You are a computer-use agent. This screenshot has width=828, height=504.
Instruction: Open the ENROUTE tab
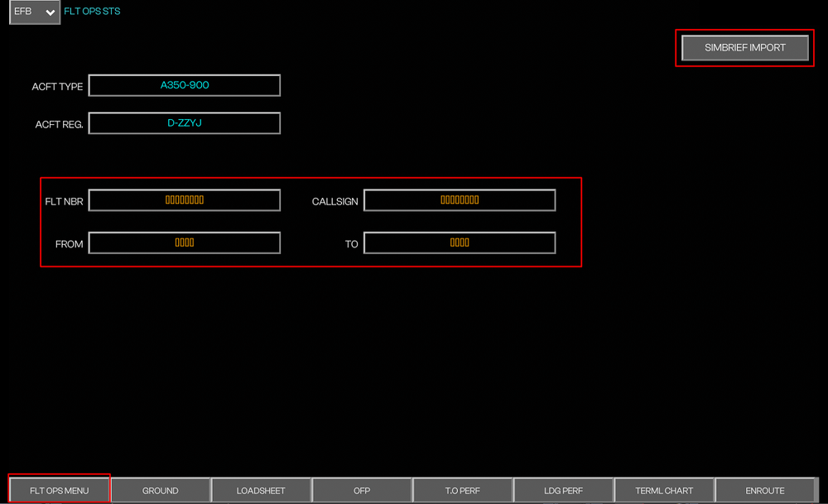[x=764, y=490]
